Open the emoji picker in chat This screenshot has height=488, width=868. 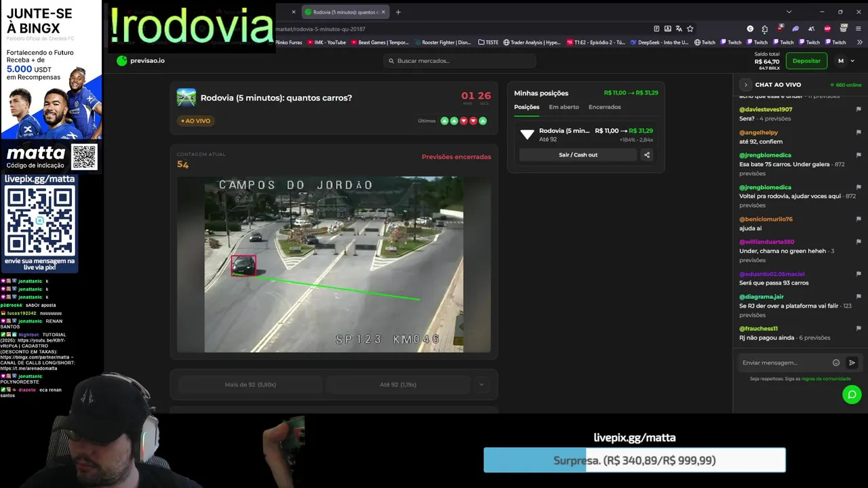836,363
